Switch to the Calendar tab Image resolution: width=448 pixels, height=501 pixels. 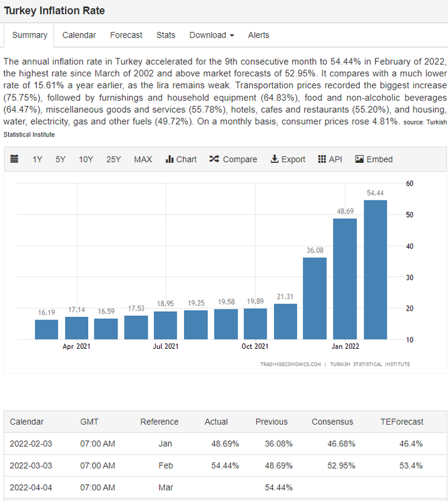pos(79,35)
